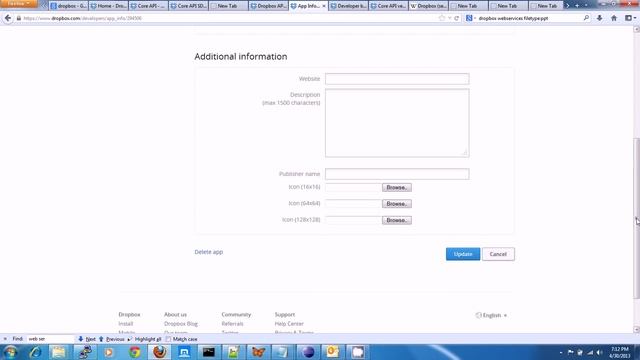
Task: Enable the Match case checkbox
Action: 168,339
